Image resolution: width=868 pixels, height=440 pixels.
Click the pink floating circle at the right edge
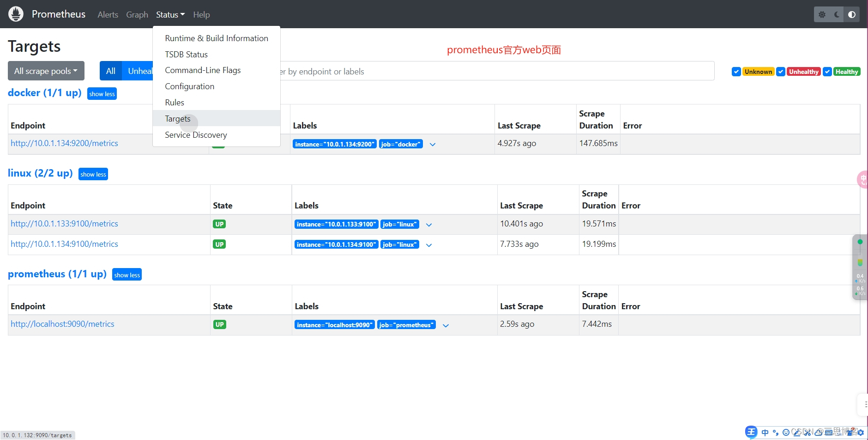pos(862,179)
